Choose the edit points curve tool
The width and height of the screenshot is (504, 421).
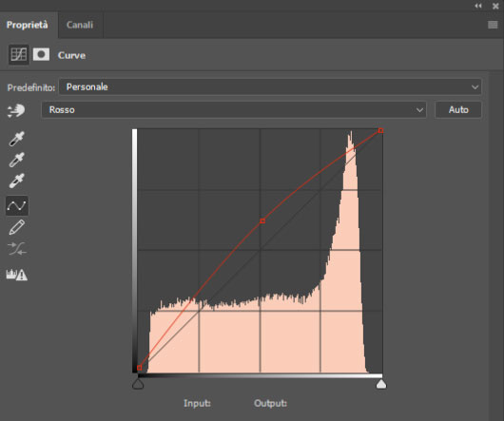tap(17, 205)
